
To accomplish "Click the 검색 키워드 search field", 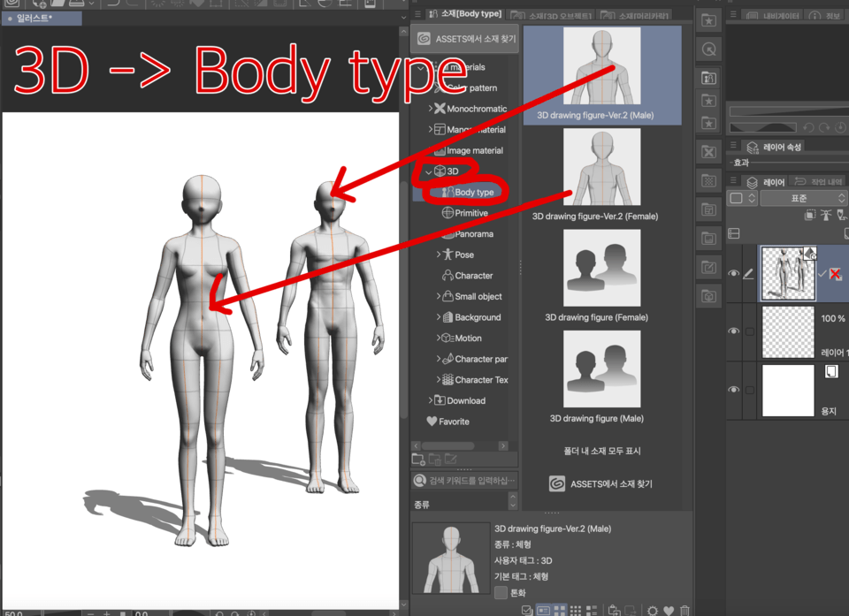I will pos(464,480).
